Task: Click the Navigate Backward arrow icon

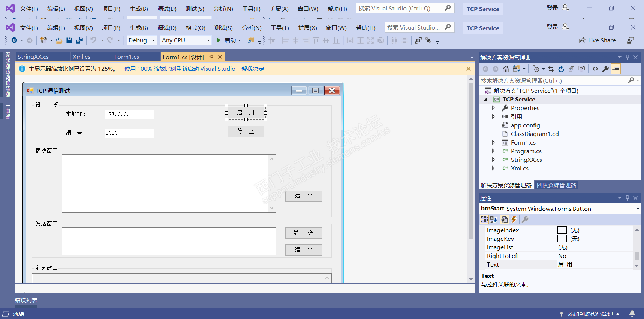Action: [x=14, y=40]
